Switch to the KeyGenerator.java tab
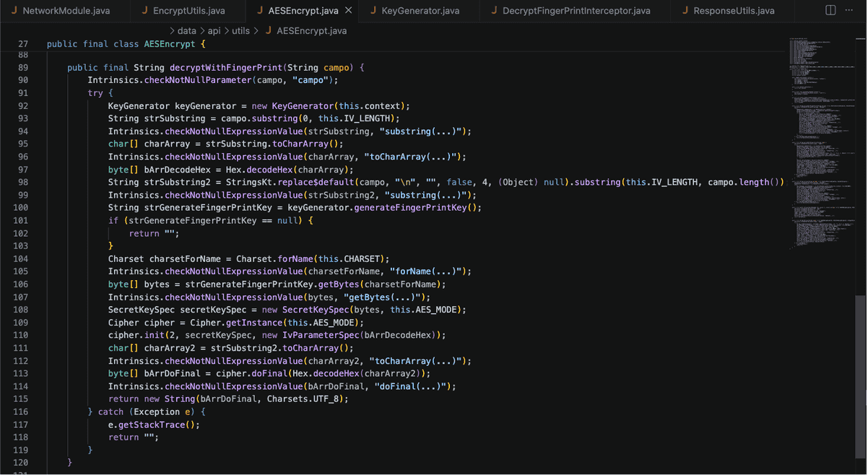This screenshot has width=868, height=475. (x=420, y=11)
